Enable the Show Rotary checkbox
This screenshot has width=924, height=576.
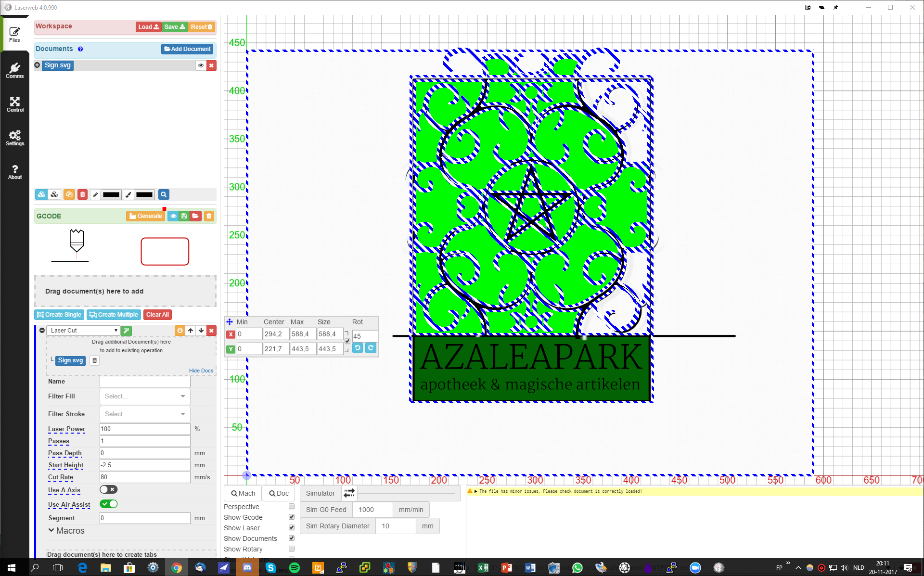tap(292, 549)
